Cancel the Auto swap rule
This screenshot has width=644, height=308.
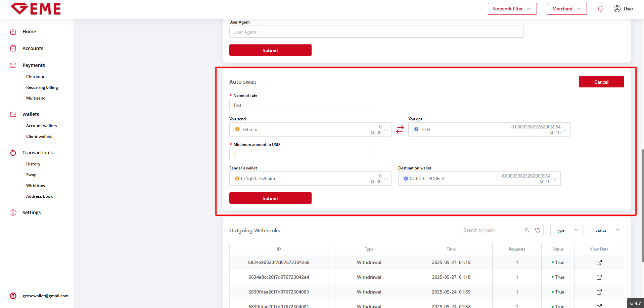601,82
